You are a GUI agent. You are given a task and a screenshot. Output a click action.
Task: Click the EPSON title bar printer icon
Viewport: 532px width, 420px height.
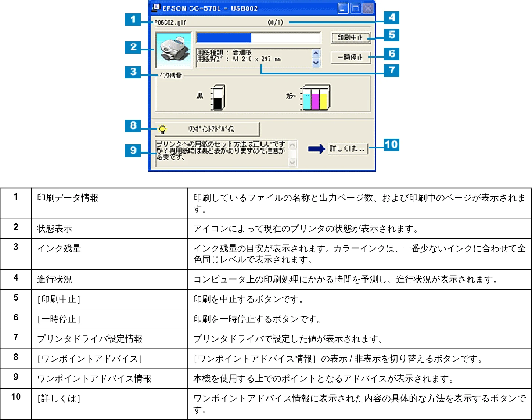pyautogui.click(x=156, y=8)
